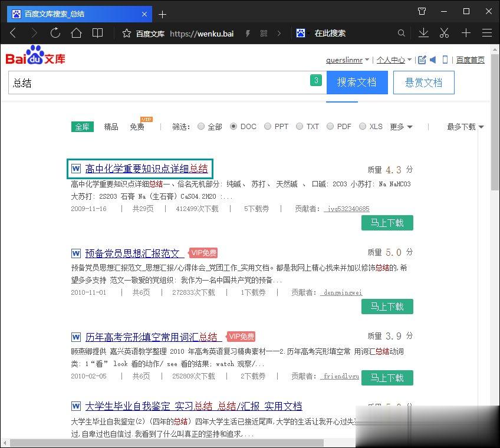
Task: Click the scissors screenshot icon
Action: tap(444, 33)
